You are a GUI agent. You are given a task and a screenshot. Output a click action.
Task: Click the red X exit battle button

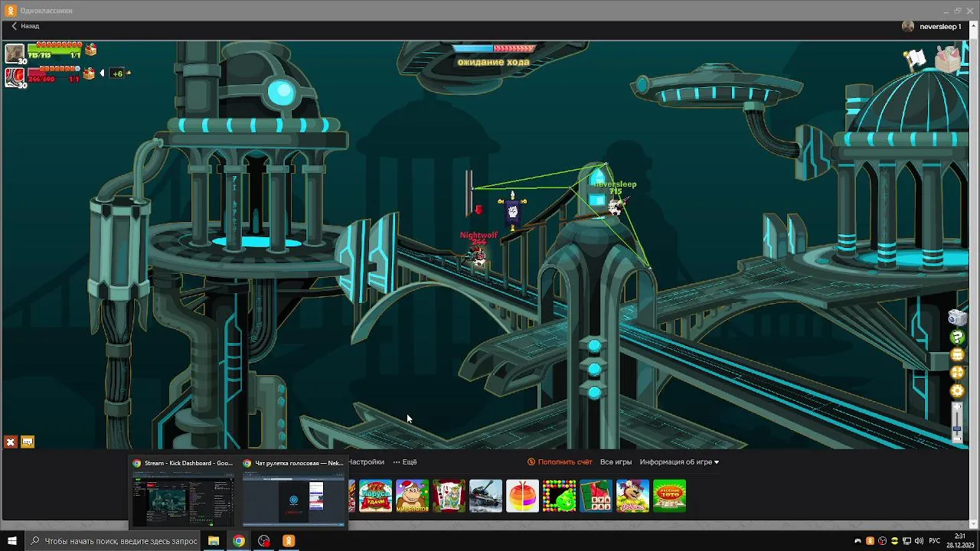[x=11, y=442]
